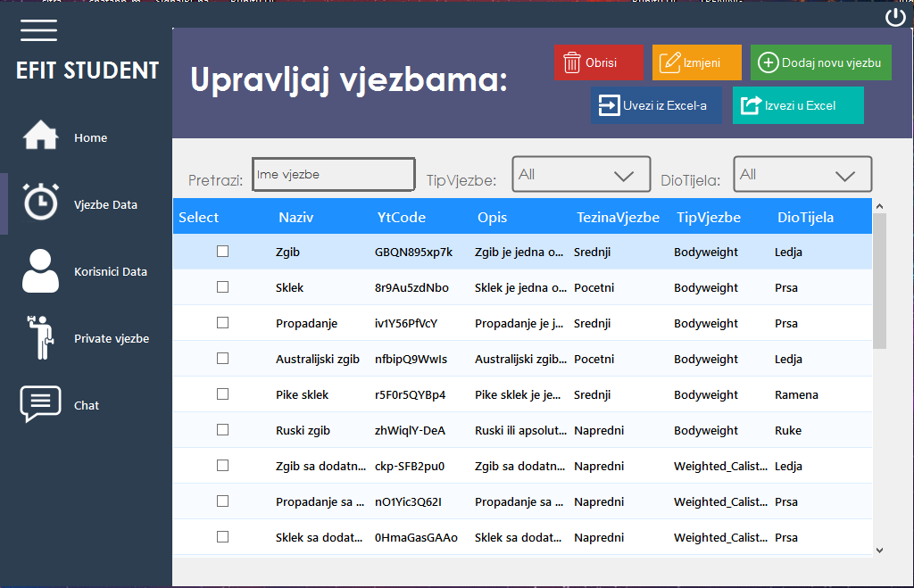914x588 pixels.
Task: Open the TipVjezbe filter dropdown
Action: pyautogui.click(x=581, y=174)
